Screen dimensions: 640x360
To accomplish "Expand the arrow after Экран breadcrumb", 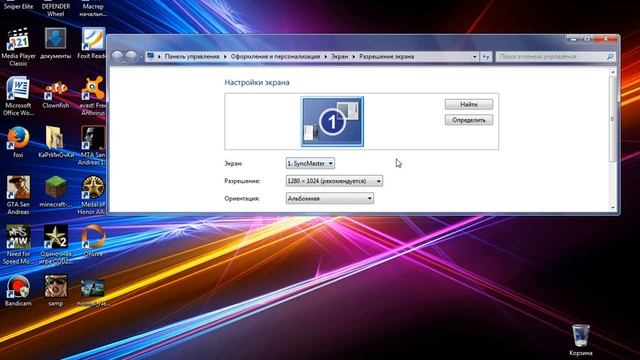I will point(354,57).
